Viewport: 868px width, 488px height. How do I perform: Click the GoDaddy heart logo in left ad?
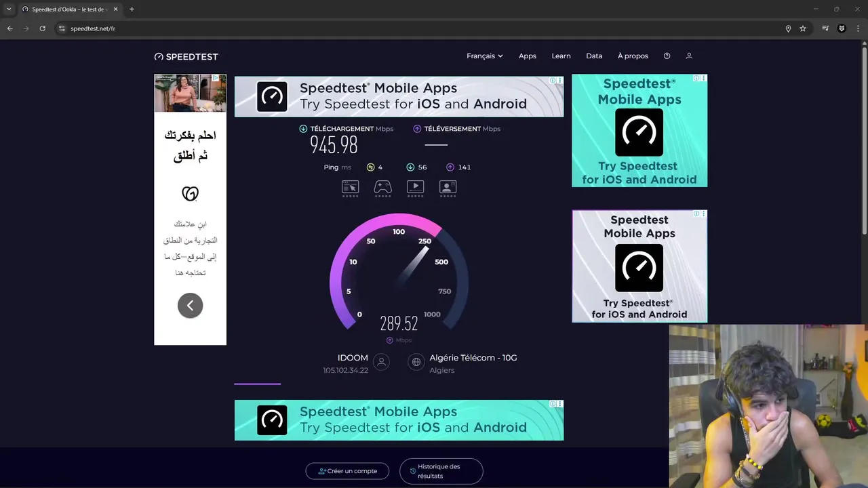190,194
